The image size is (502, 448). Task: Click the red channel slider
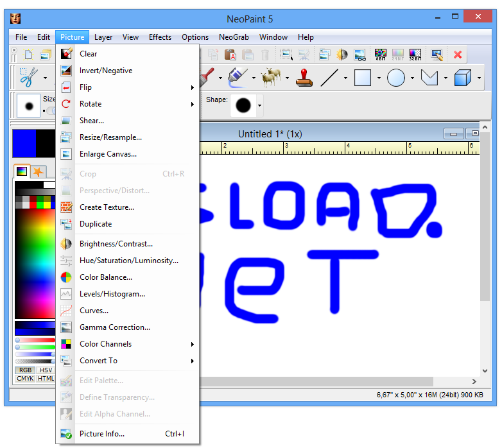[35, 340]
